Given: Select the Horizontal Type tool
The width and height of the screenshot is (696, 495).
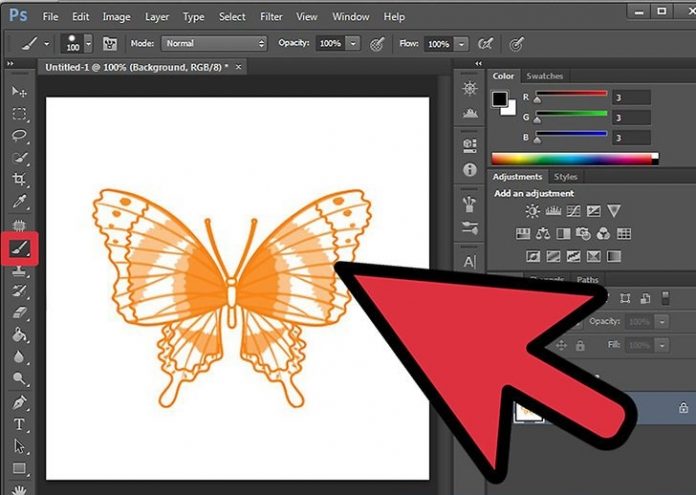Looking at the screenshot, I should pyautogui.click(x=19, y=424).
